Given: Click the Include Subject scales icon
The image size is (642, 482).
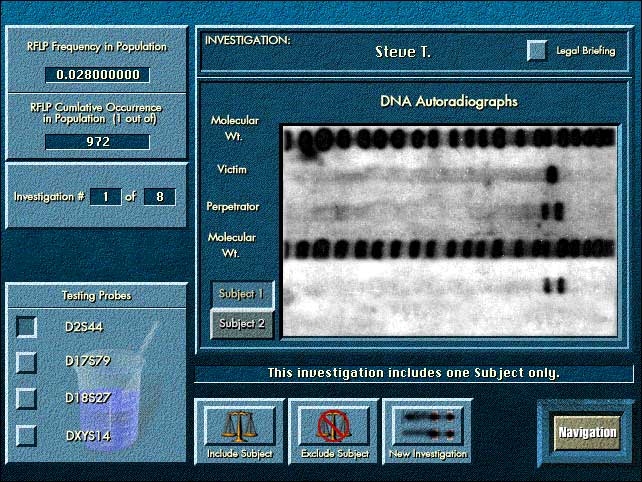Looking at the screenshot, I should click(x=240, y=426).
